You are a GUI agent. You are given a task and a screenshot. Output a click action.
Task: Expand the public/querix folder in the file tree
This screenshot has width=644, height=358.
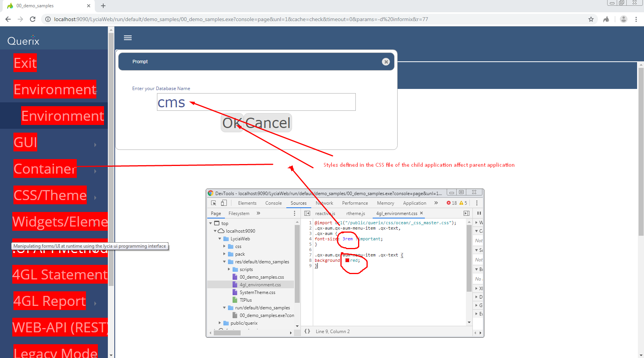click(x=220, y=323)
